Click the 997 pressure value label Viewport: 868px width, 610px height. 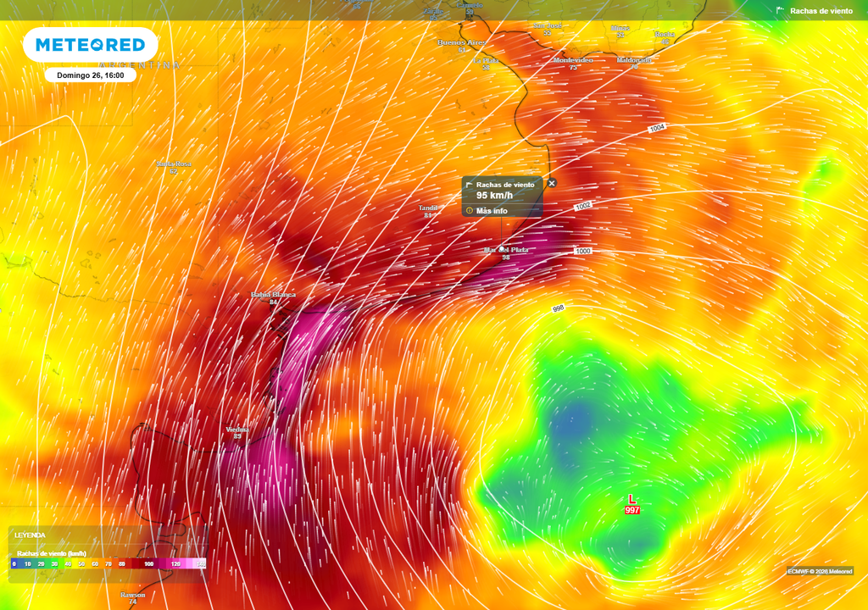(x=632, y=510)
